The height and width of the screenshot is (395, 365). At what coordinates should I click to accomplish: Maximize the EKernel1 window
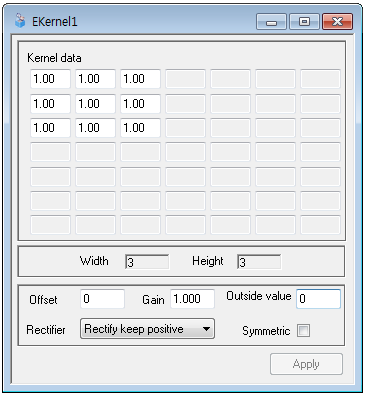pos(304,22)
